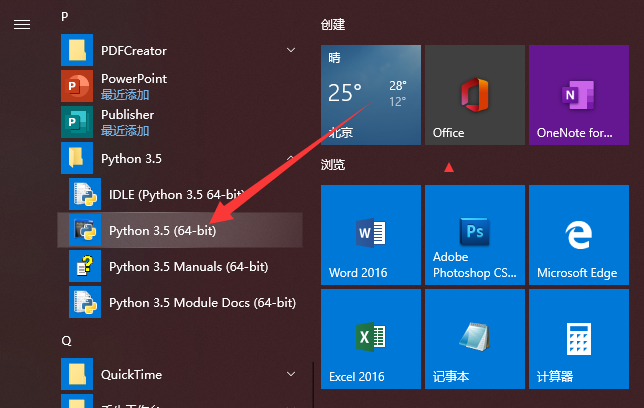Open Python 3.5 Manuals (64-bit) icon
This screenshot has height=408, width=644.
point(85,266)
